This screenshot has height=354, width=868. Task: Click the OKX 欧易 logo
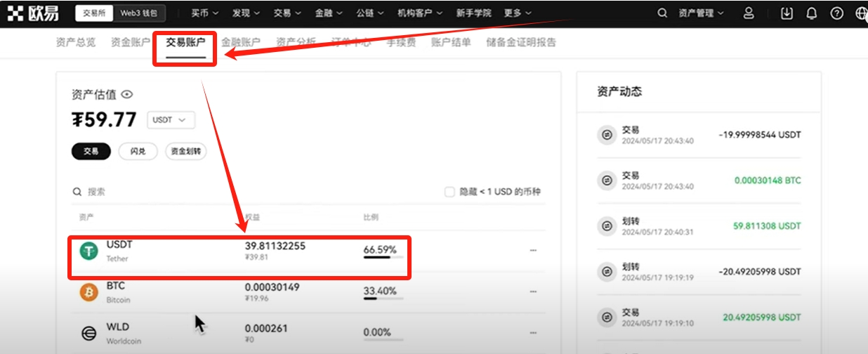tap(33, 13)
